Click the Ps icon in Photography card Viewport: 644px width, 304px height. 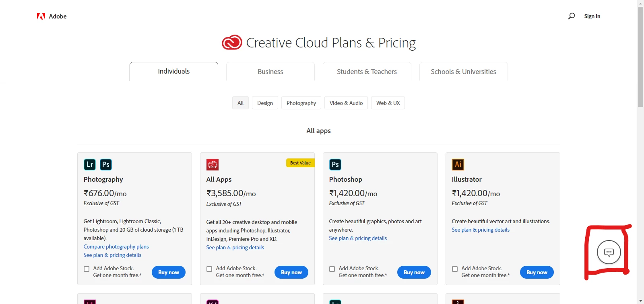click(x=106, y=164)
